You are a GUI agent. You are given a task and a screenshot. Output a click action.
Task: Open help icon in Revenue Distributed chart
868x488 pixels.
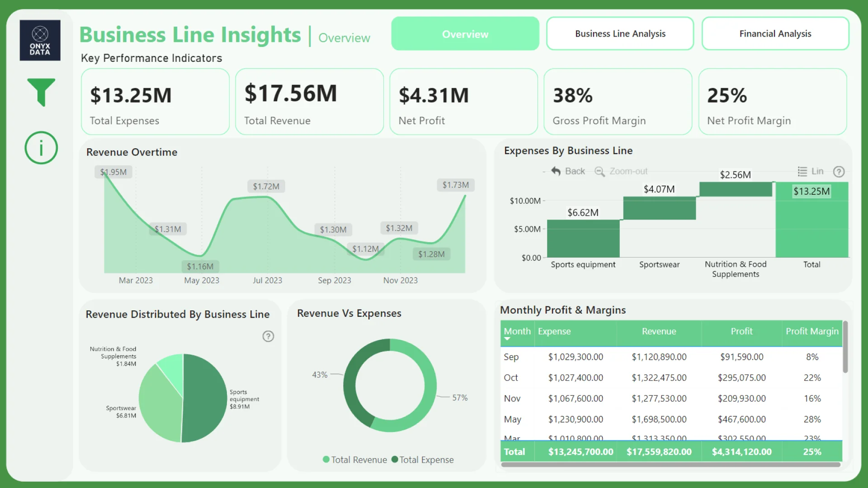click(x=268, y=336)
